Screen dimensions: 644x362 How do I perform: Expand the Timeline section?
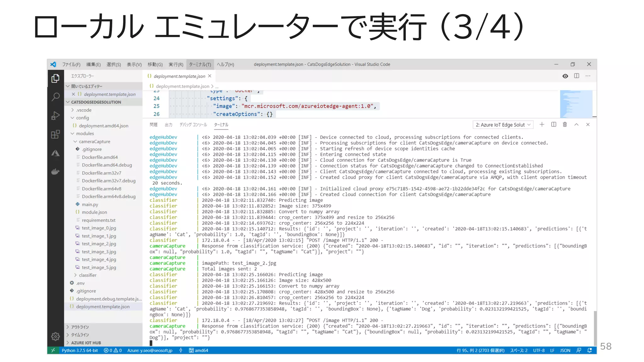[103, 335]
